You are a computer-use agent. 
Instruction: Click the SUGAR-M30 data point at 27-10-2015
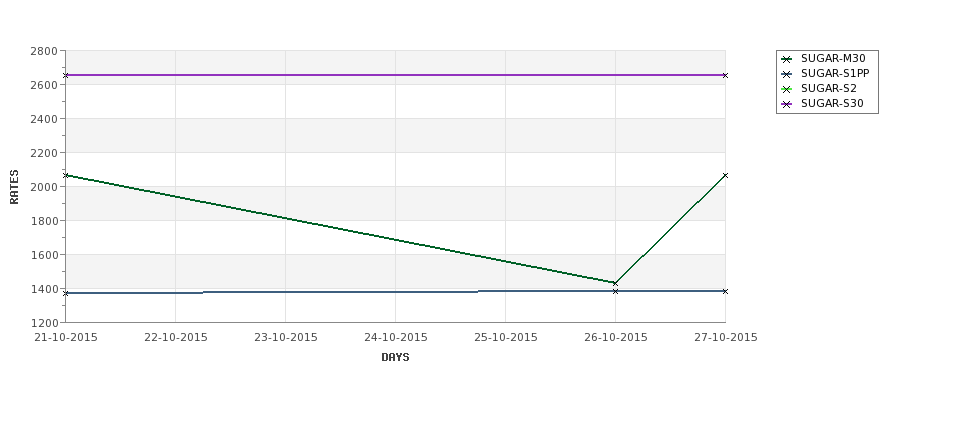click(725, 175)
